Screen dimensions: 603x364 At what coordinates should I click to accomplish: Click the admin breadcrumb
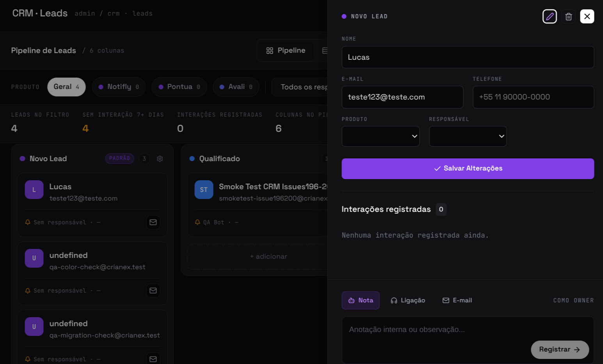point(85,14)
